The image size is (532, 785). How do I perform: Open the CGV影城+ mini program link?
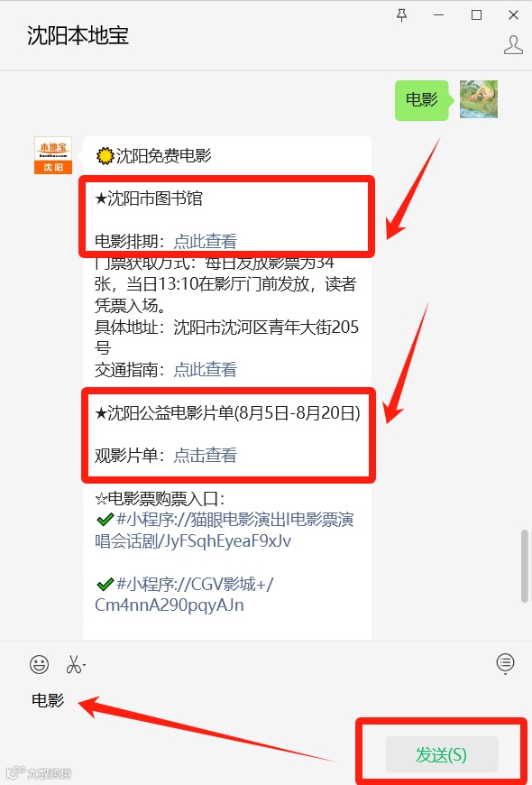coord(185,595)
